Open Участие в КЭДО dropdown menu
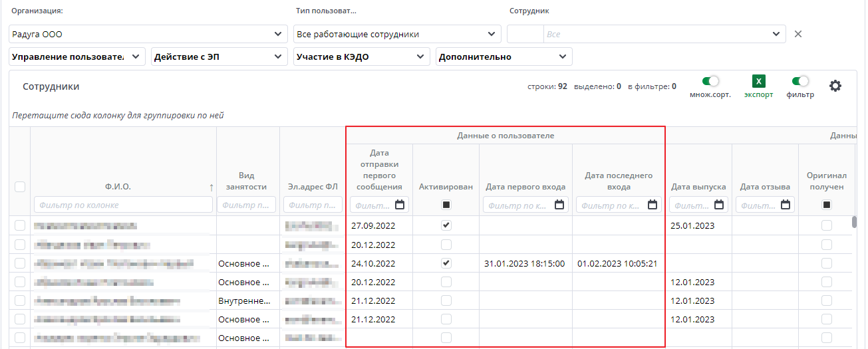Screen dimensions: 868x349 (362, 57)
